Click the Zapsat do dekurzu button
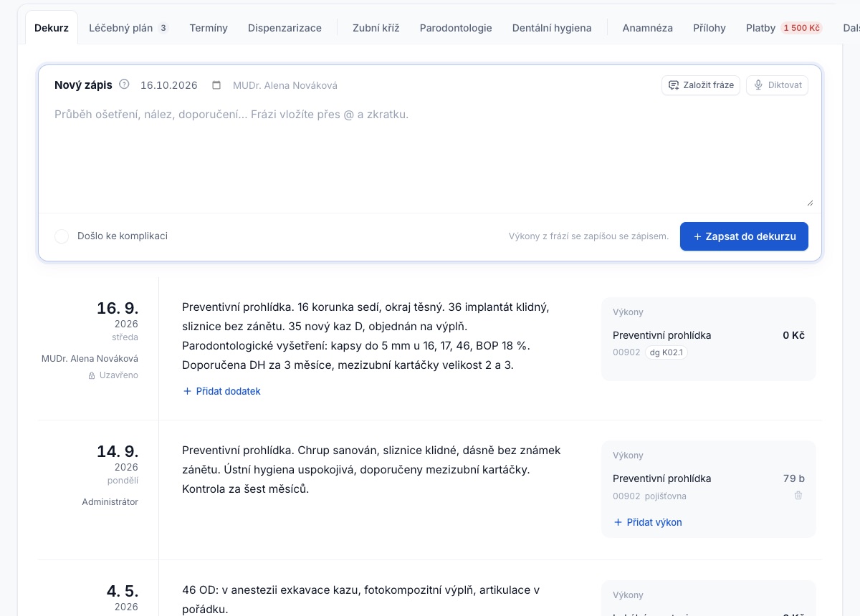Screen dimensions: 860x616 pos(744,236)
